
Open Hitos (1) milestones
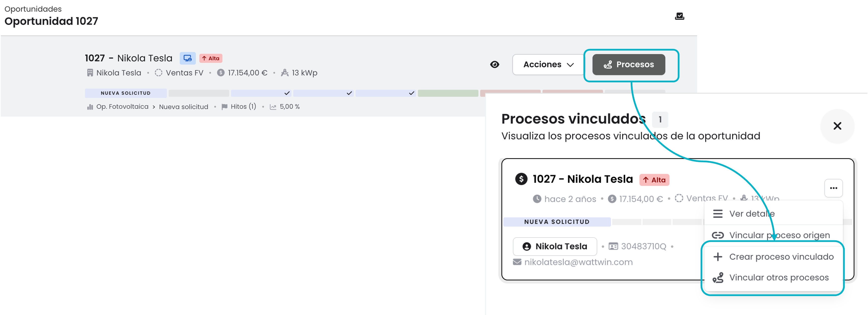(243, 106)
